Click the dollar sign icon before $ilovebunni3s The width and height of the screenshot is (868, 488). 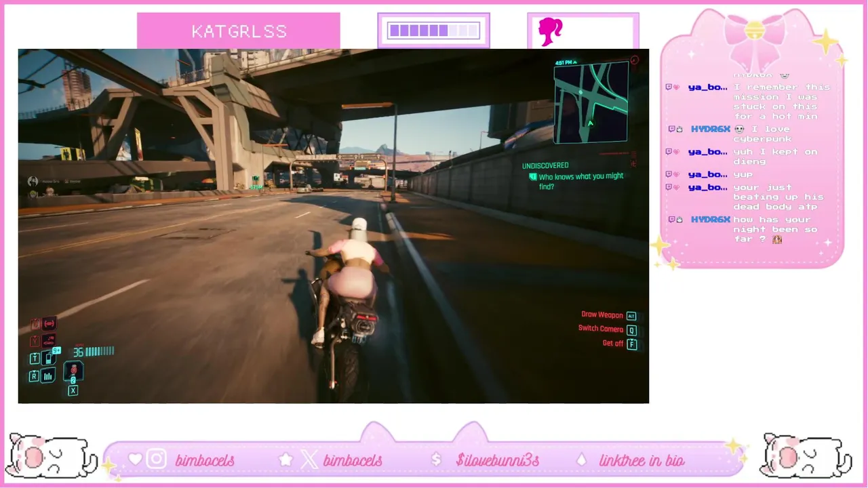click(x=436, y=460)
